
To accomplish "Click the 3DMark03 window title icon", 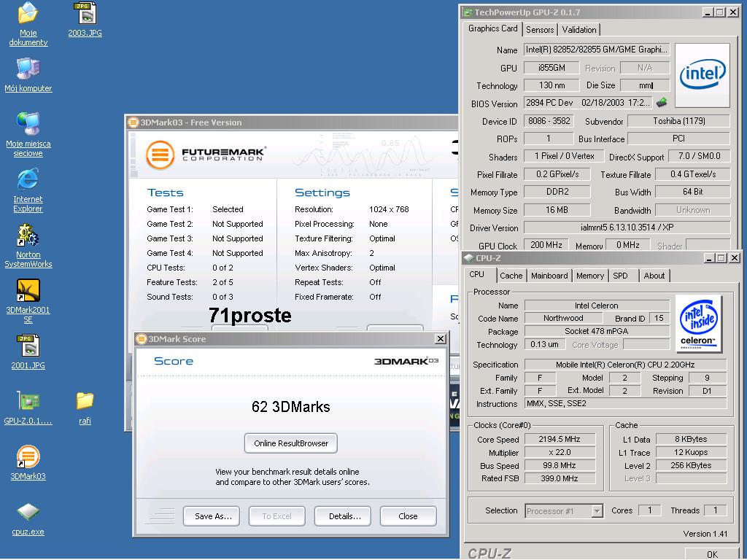I will coord(133,122).
